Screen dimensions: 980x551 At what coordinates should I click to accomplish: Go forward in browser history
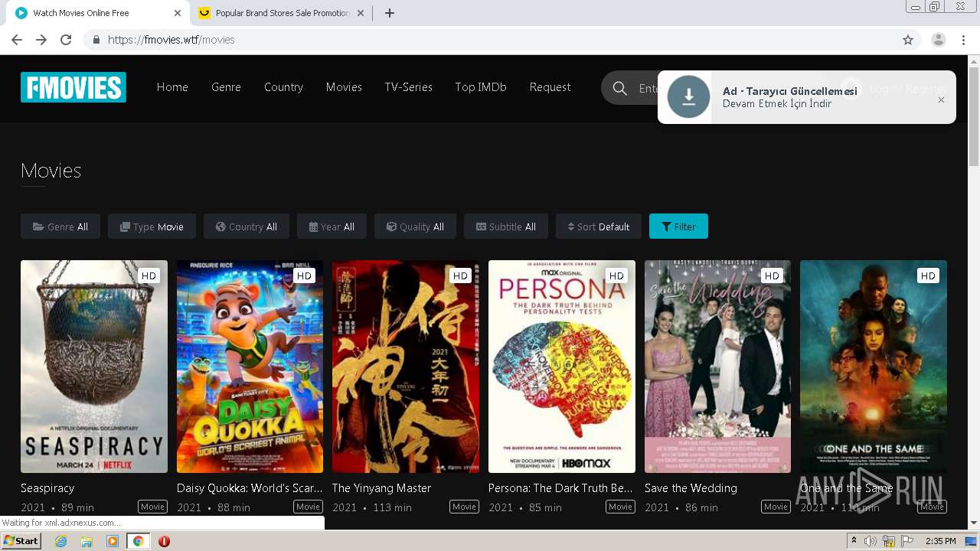click(x=41, y=40)
